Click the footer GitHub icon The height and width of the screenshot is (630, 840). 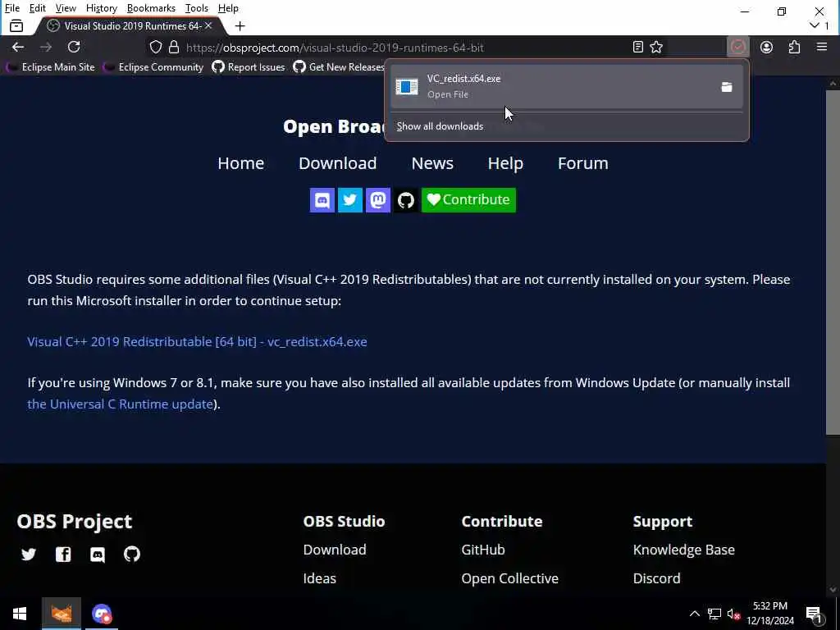(x=132, y=554)
